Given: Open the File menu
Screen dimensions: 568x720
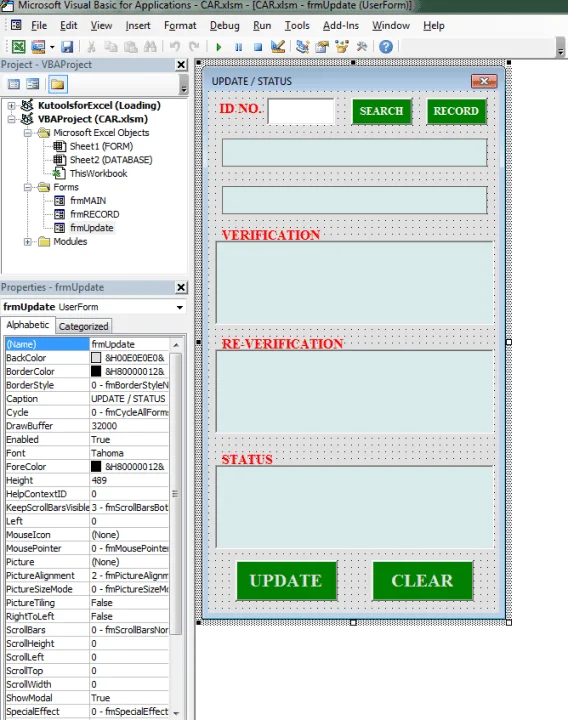Looking at the screenshot, I should click(39, 26).
